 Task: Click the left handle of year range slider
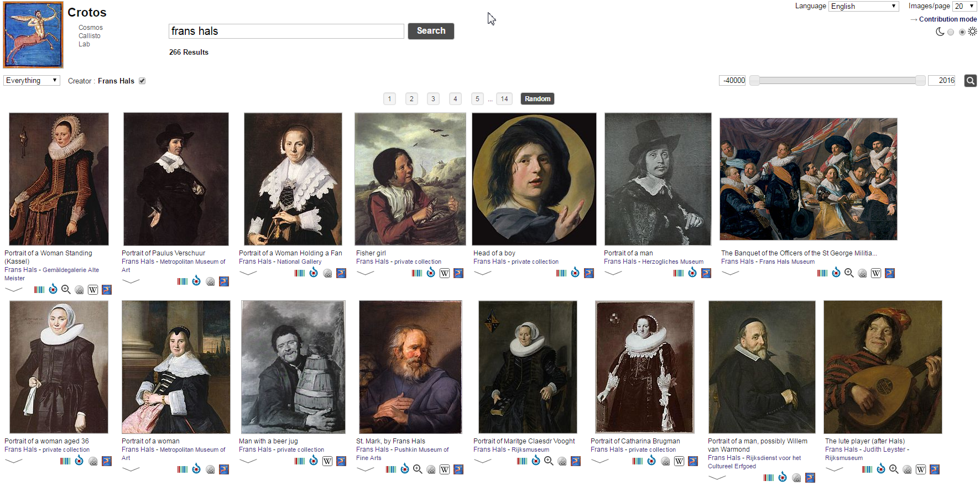tap(754, 81)
